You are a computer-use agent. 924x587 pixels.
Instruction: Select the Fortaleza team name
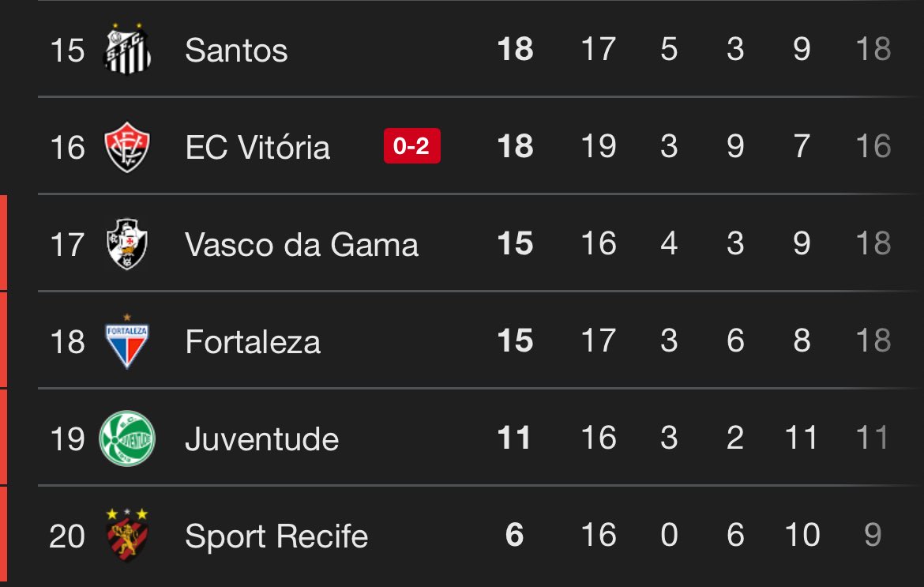[x=253, y=342]
